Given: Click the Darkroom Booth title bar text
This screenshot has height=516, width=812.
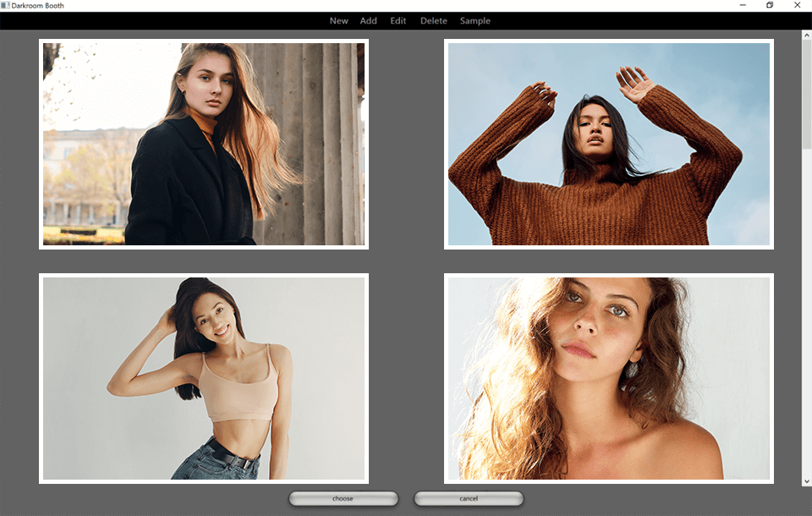Looking at the screenshot, I should point(37,6).
